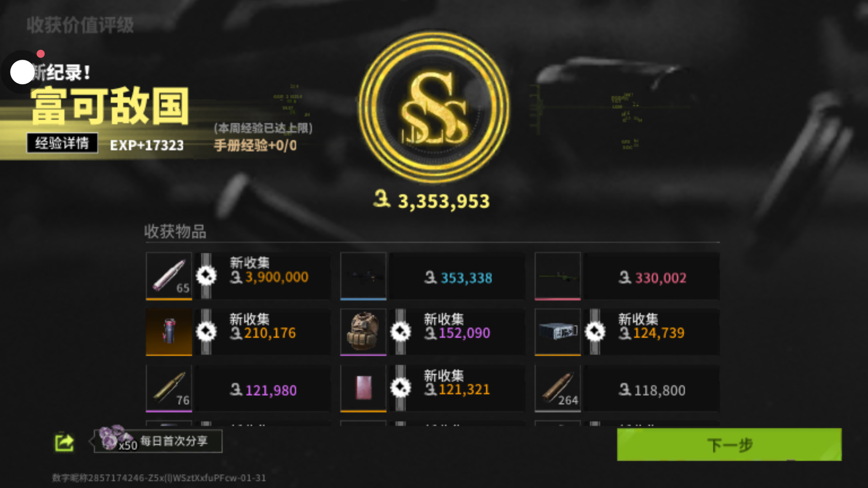Click the green 下一步 button

tap(729, 445)
